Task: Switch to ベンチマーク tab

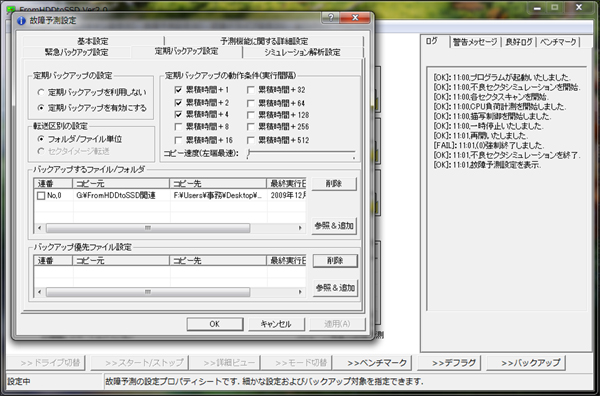Action: [558, 42]
